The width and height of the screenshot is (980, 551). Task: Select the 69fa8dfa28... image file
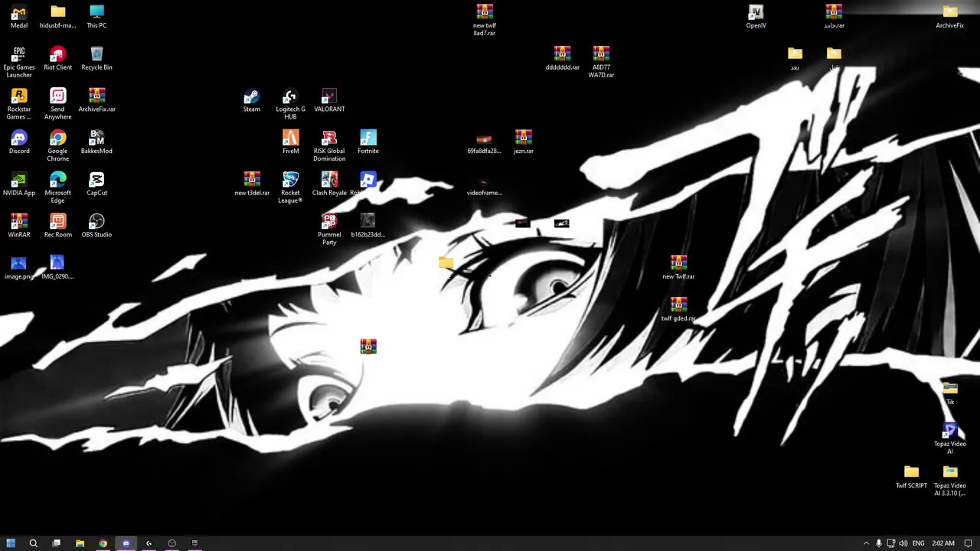[485, 142]
